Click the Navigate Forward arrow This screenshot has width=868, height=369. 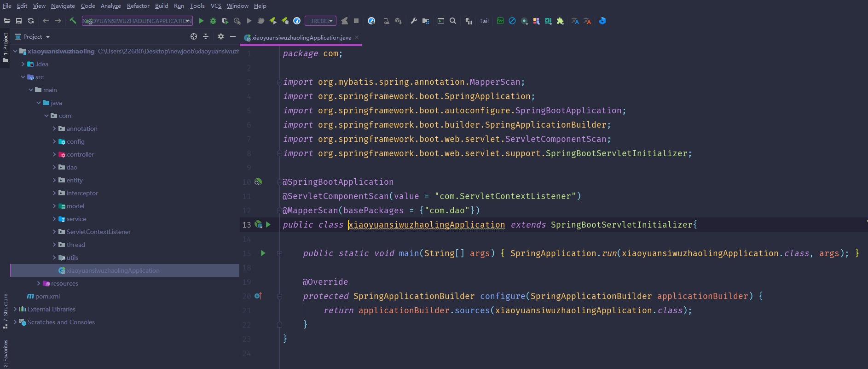point(58,21)
